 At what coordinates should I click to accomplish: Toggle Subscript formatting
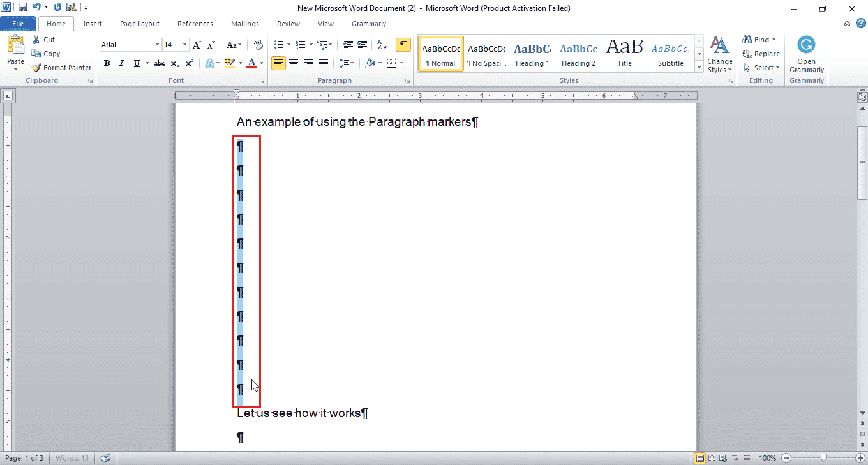click(175, 63)
